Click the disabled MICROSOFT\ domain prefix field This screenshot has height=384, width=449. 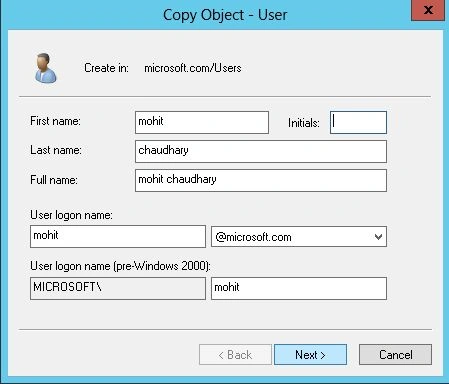coord(118,288)
